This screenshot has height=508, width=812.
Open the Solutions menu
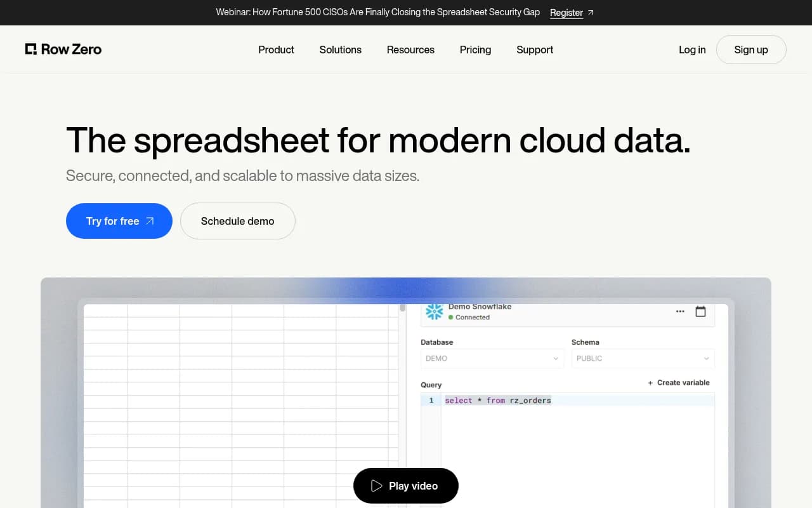341,50
